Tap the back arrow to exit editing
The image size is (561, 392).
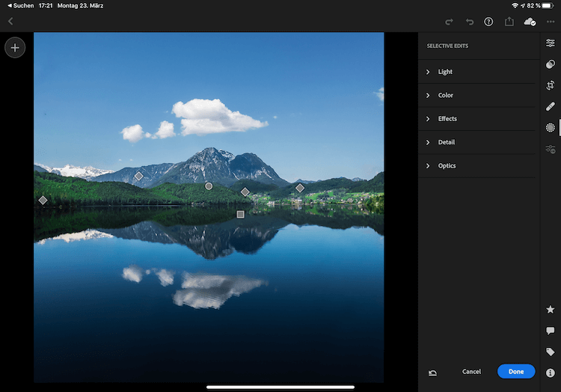tap(10, 22)
